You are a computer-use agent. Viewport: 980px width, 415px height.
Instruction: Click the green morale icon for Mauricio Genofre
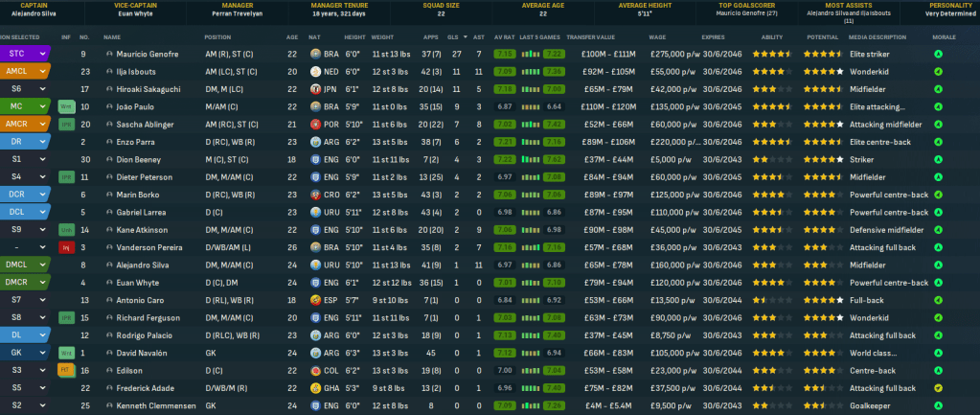coord(938,55)
